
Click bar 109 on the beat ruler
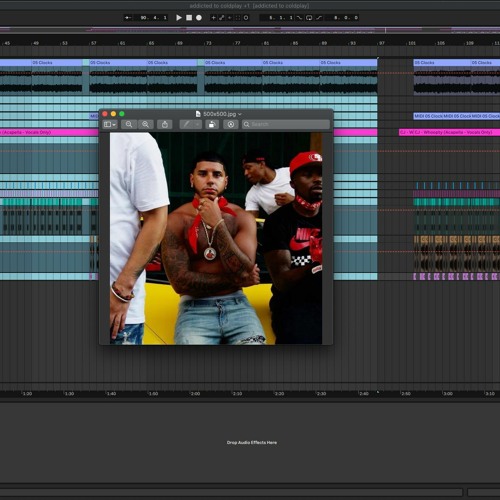click(469, 43)
